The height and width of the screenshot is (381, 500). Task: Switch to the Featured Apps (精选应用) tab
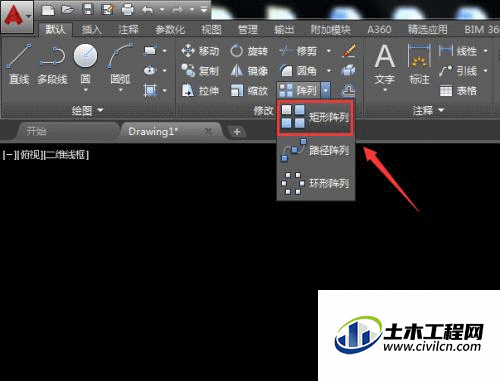[x=428, y=30]
